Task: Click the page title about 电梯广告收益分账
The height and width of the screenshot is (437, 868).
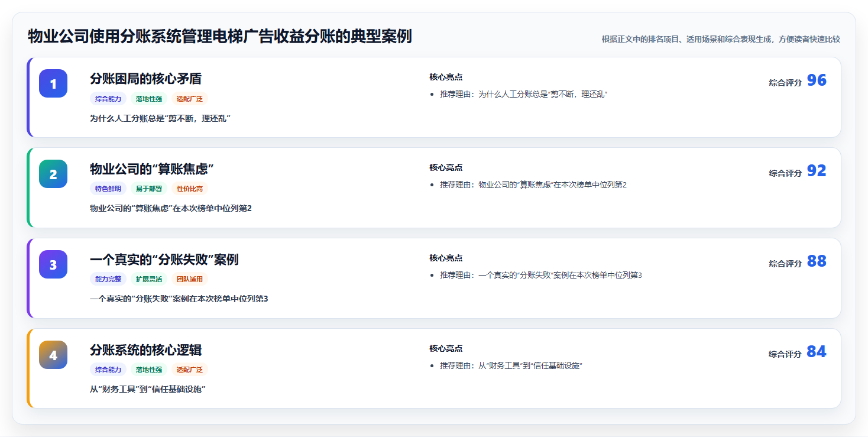Action: click(220, 37)
